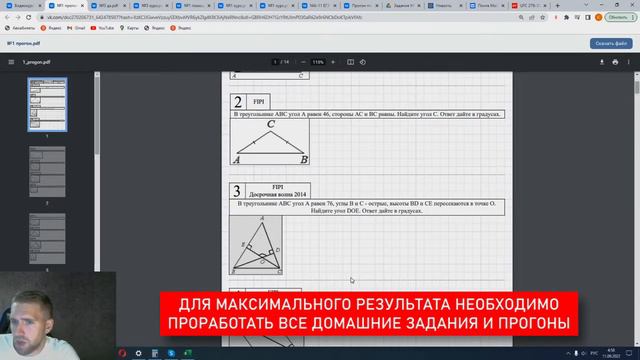Click the clock in the system tray
Viewport: 640px width, 360px height.
pyautogui.click(x=611, y=353)
